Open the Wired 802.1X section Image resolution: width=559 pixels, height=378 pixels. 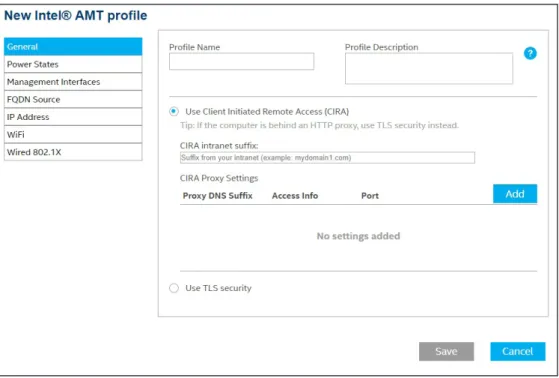coord(73,152)
